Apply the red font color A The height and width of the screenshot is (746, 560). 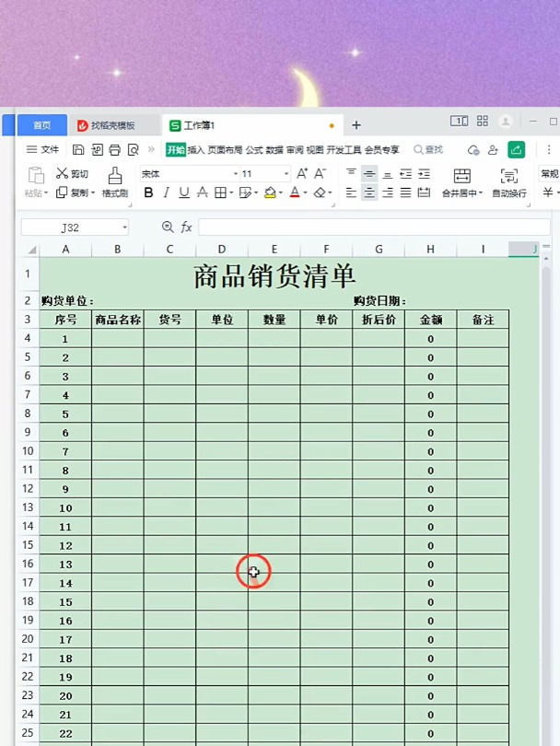coord(295,192)
